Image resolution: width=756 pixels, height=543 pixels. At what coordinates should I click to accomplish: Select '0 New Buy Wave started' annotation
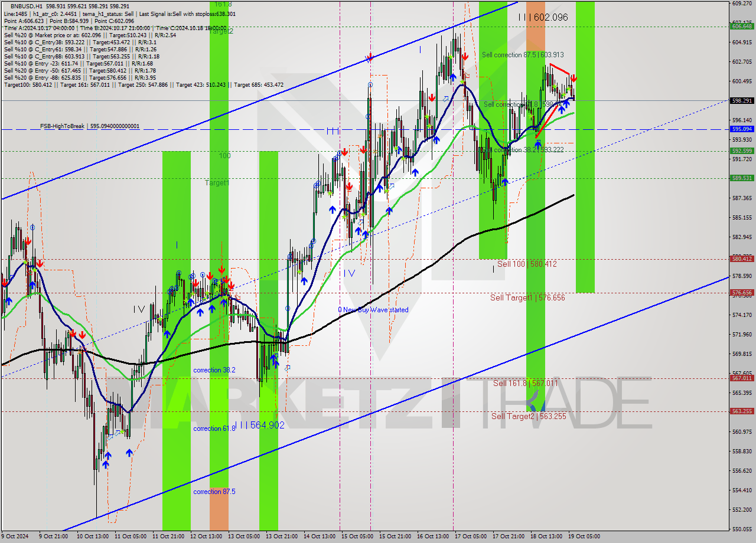point(373,310)
